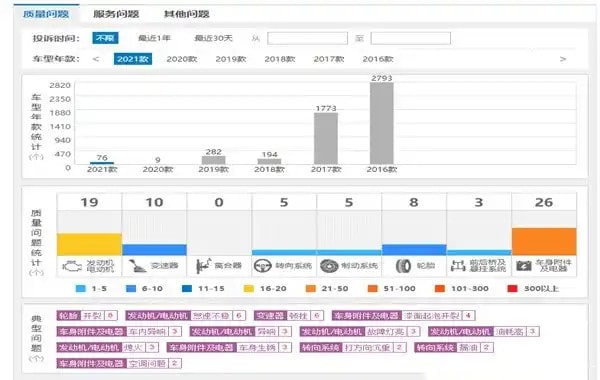Click the engine/motor category icon
The image size is (600, 380).
(72, 266)
